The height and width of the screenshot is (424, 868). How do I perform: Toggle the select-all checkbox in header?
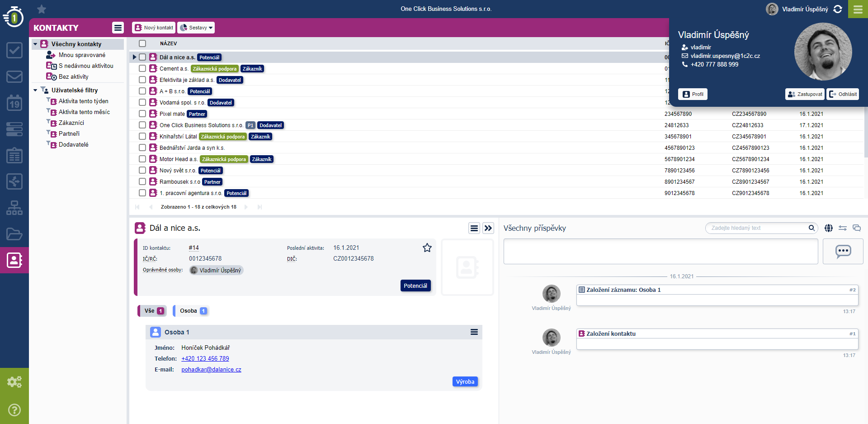coord(142,43)
